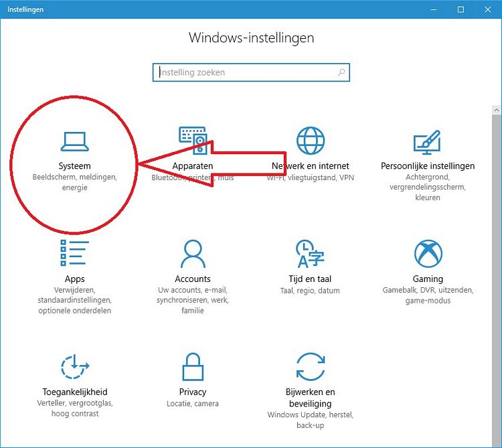This screenshot has width=502, height=448.
Task: Open the Tijd en taal title
Action: pos(310,279)
